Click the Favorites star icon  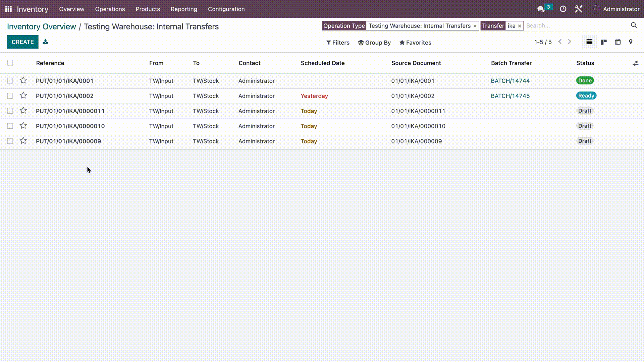click(x=401, y=43)
